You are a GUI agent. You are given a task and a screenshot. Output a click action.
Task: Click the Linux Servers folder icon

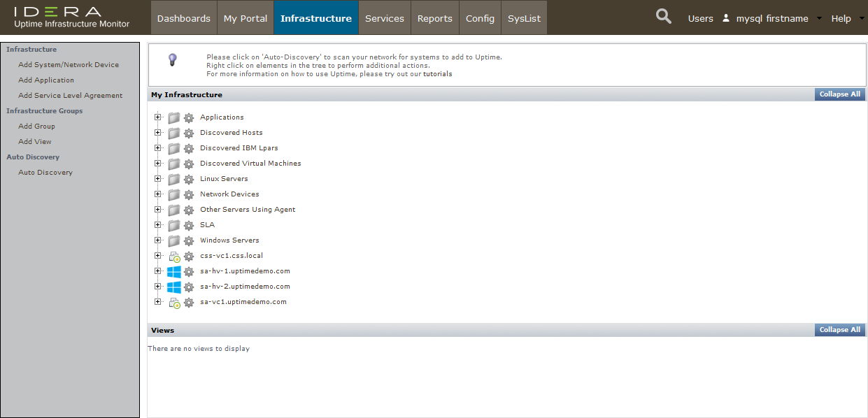click(174, 179)
